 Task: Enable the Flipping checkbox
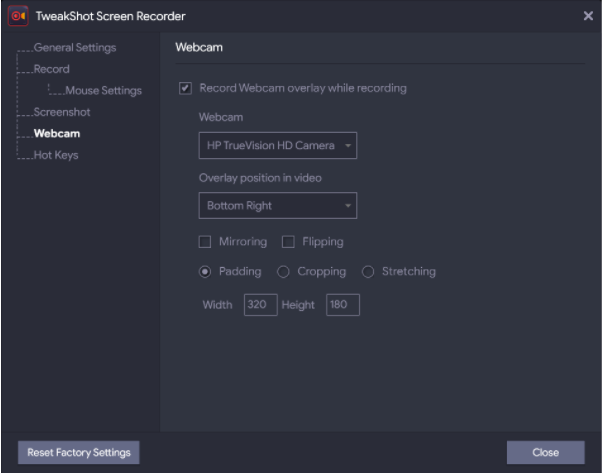tap(288, 242)
